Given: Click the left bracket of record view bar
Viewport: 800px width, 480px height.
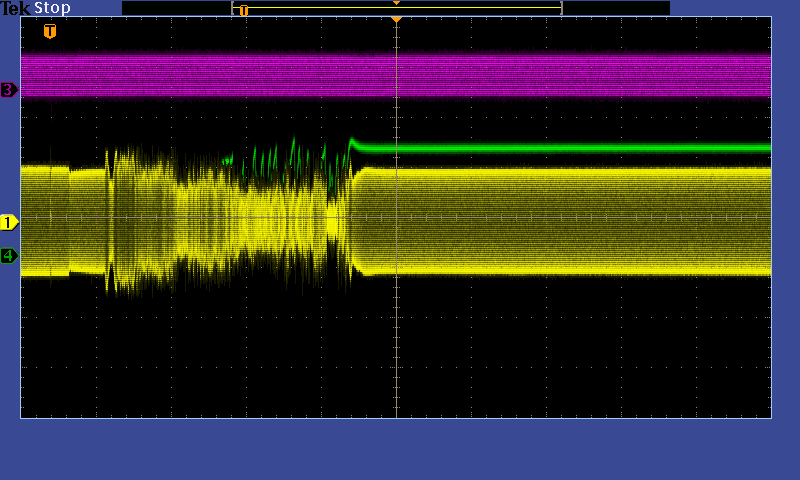Looking at the screenshot, I should (x=233, y=8).
